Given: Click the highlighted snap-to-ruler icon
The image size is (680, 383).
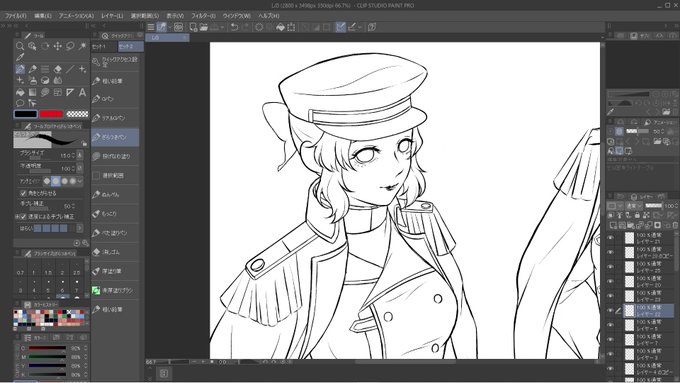Looking at the screenshot, I should tap(341, 27).
